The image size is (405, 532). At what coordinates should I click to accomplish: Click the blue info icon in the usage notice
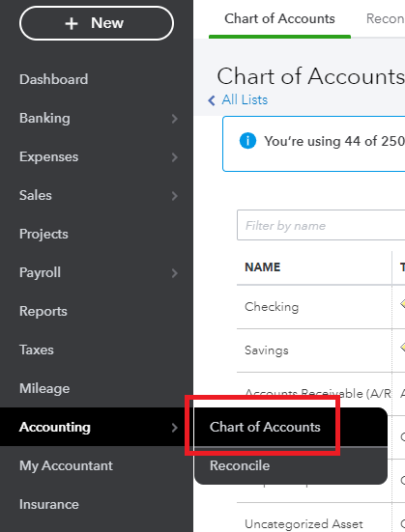click(x=247, y=140)
